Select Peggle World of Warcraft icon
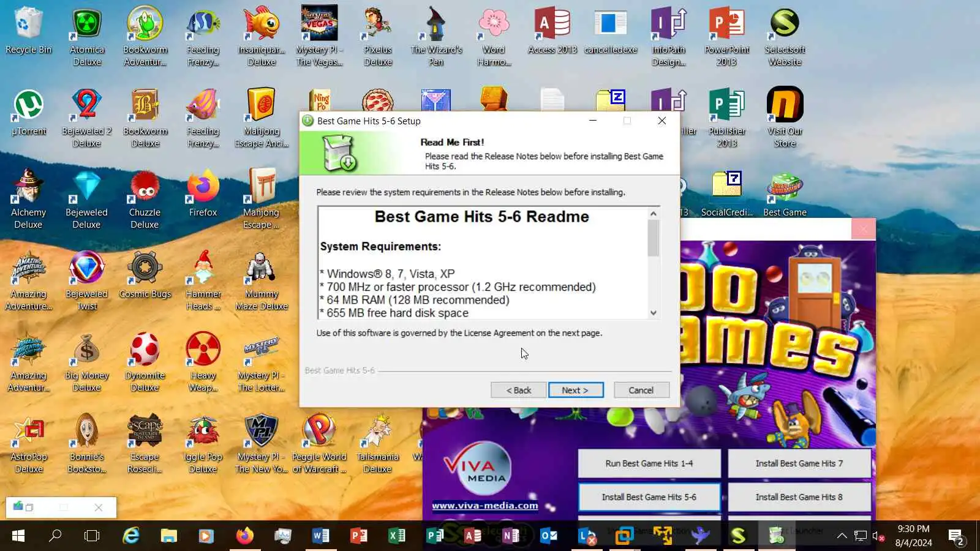This screenshot has height=551, width=980. point(319,444)
